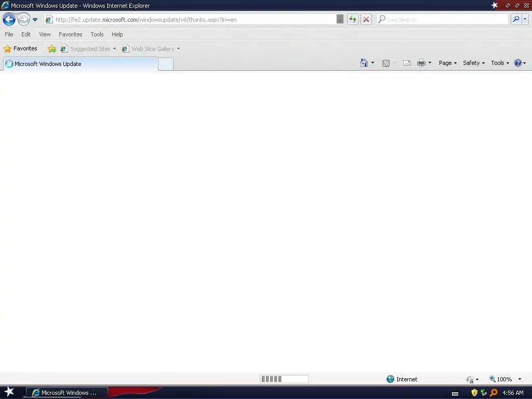Click the Read Mail icon
Screen dimensions: 532x399
(407, 63)
